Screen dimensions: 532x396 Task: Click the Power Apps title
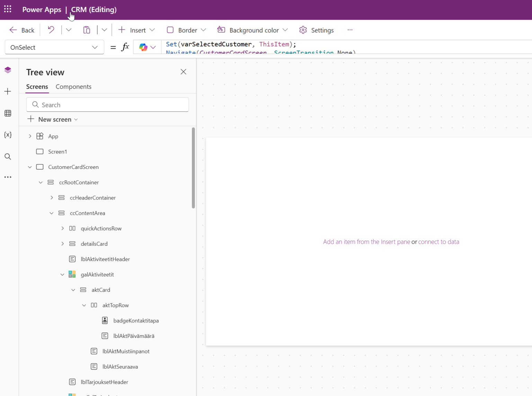pos(42,10)
